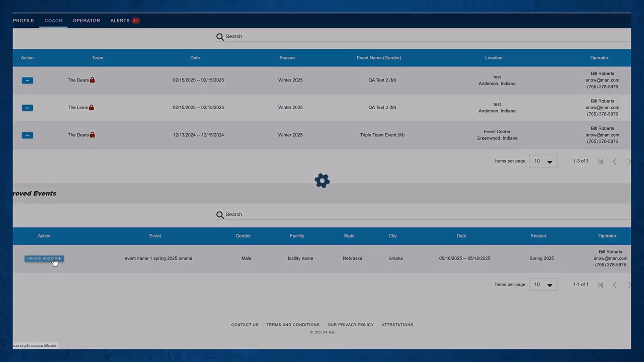Screen dimensions: 644x362
Task: Sort Approved Events by Facility header
Action: [297, 236]
